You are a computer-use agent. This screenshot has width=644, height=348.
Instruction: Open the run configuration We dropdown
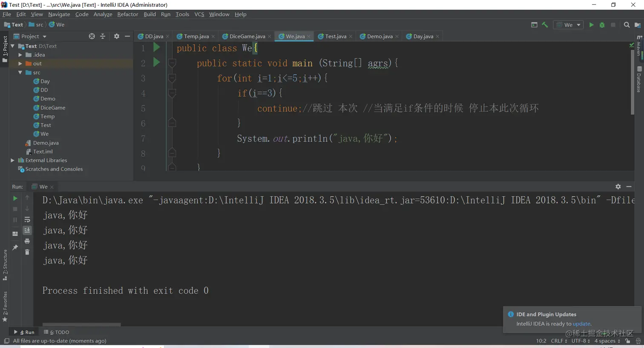click(x=569, y=25)
